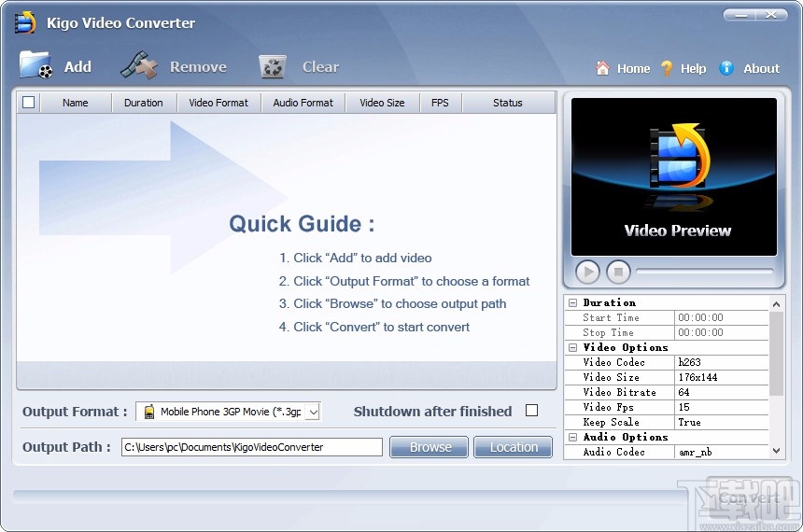Open the Output Format dropdown
The height and width of the screenshot is (532, 803).
(314, 412)
